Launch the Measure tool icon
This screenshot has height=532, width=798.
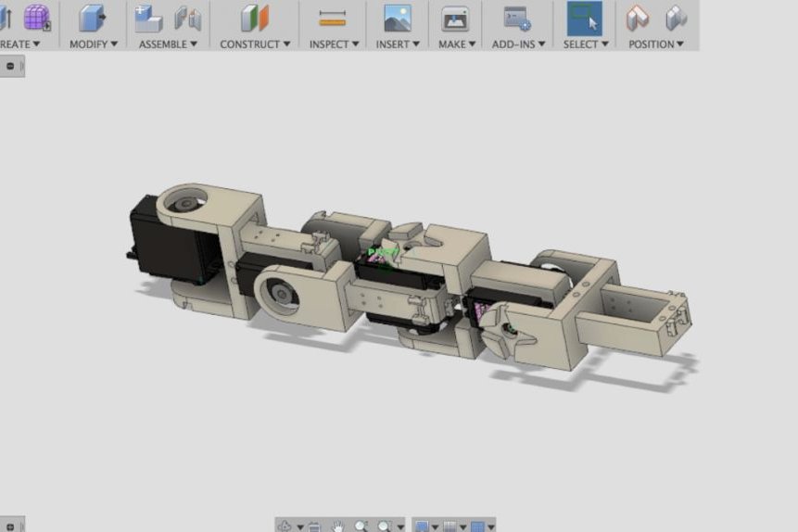(x=333, y=19)
